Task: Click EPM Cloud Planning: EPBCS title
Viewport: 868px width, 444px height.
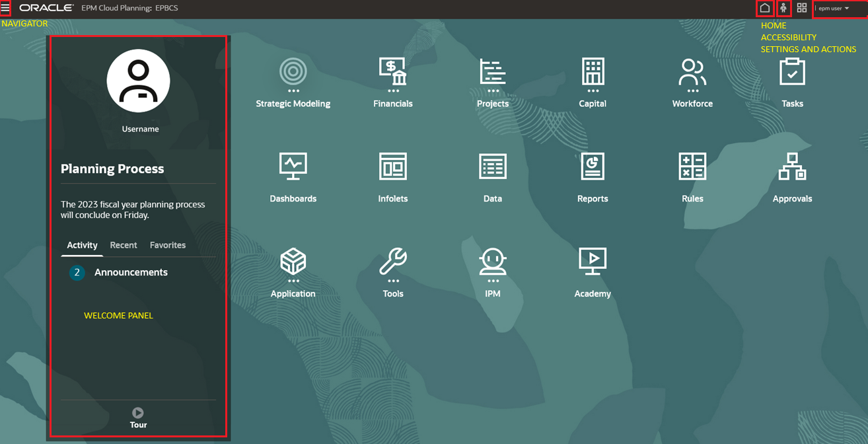Action: (129, 8)
